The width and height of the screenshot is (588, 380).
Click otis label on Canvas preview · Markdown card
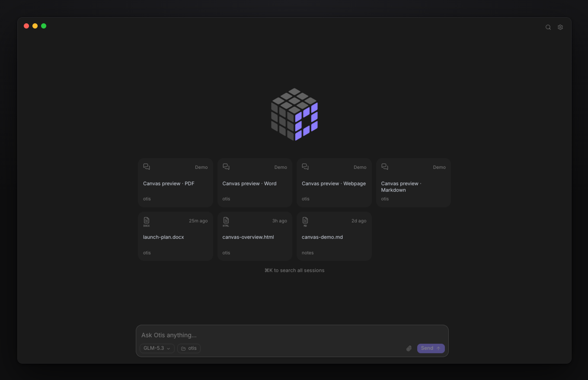click(385, 199)
